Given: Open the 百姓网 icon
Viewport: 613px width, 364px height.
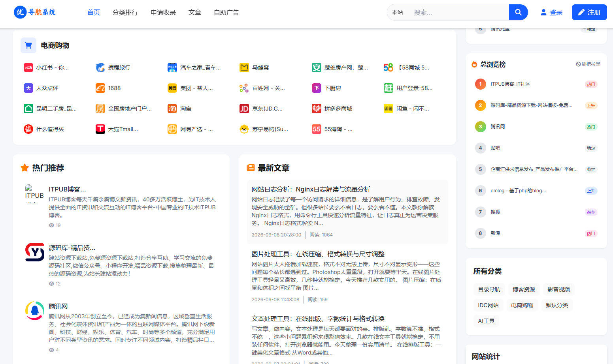Looking at the screenshot, I should tap(244, 88).
